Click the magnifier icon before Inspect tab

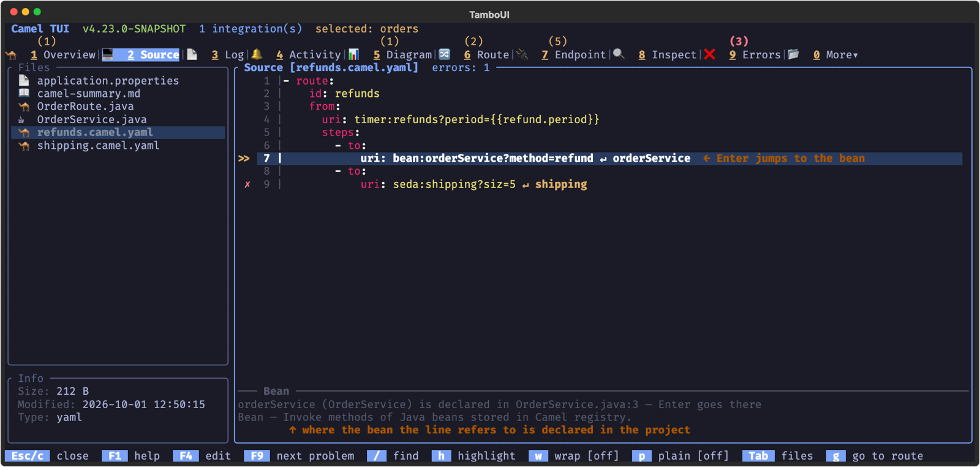click(619, 55)
